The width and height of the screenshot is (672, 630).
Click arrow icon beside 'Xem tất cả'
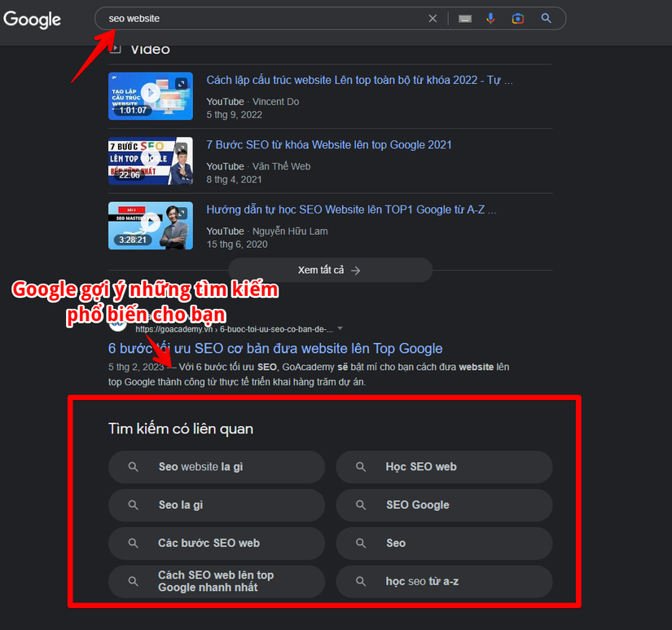point(356,271)
